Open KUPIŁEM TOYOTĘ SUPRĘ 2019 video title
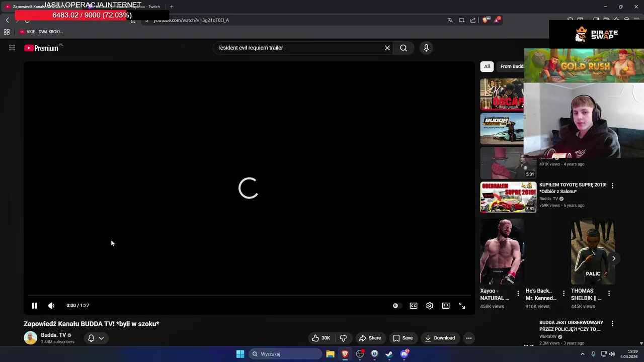This screenshot has height=362, width=644. (573, 188)
